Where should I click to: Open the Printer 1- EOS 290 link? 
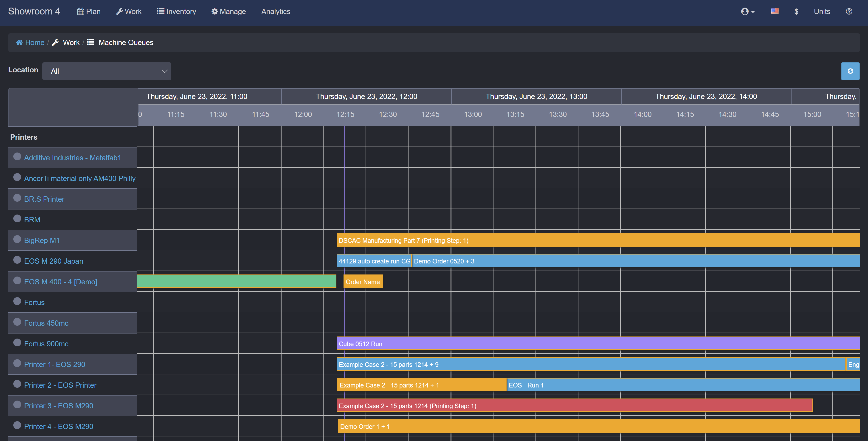pyautogui.click(x=55, y=365)
